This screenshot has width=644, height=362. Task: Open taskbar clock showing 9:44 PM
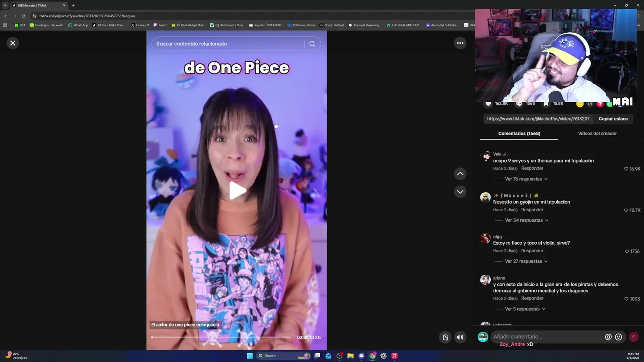point(633,356)
